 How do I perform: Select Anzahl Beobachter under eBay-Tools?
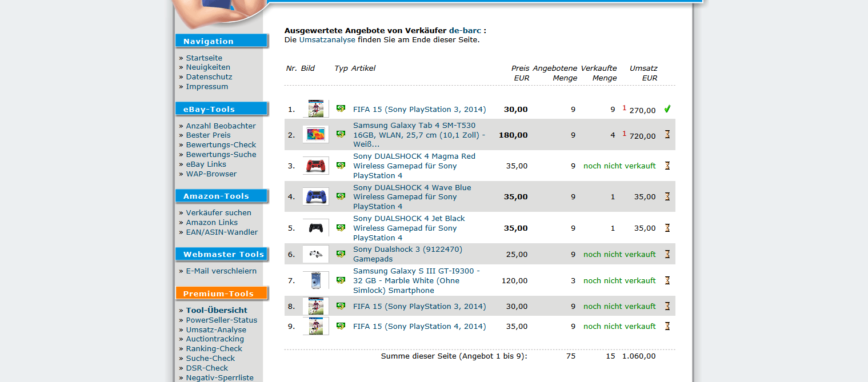[x=221, y=126]
